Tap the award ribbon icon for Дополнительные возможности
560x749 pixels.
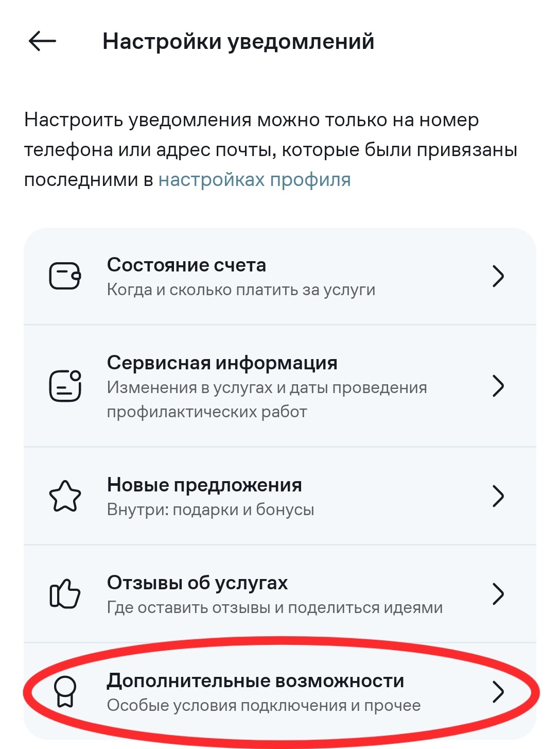65,692
